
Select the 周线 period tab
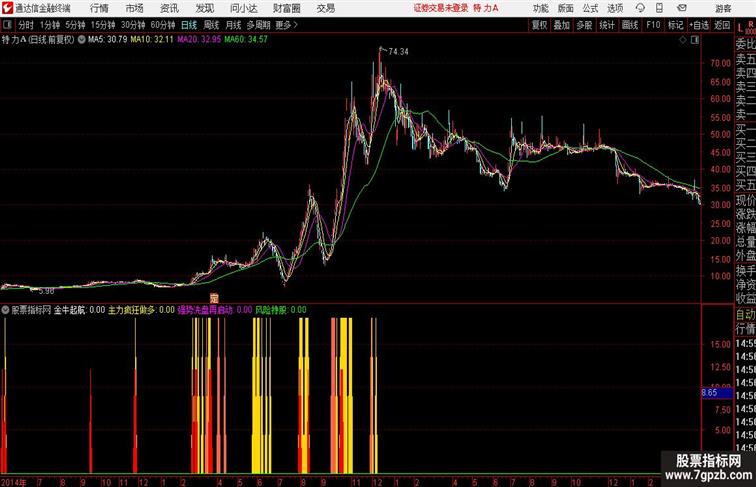[211, 25]
